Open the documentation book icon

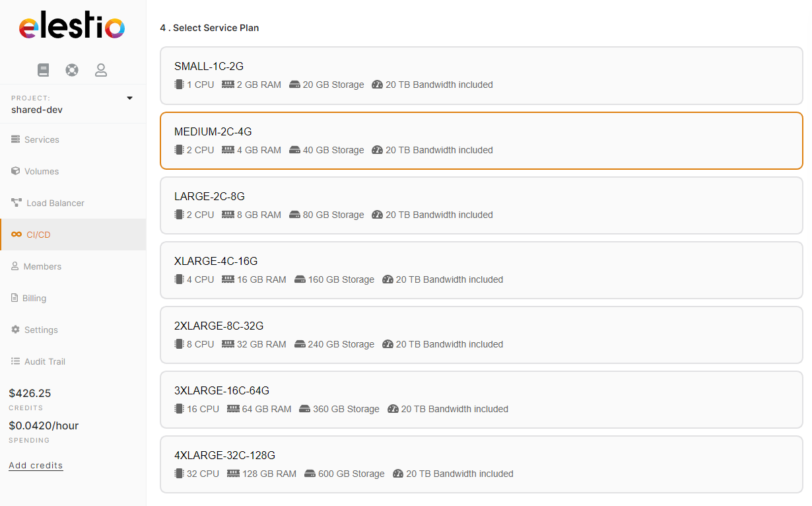point(44,70)
